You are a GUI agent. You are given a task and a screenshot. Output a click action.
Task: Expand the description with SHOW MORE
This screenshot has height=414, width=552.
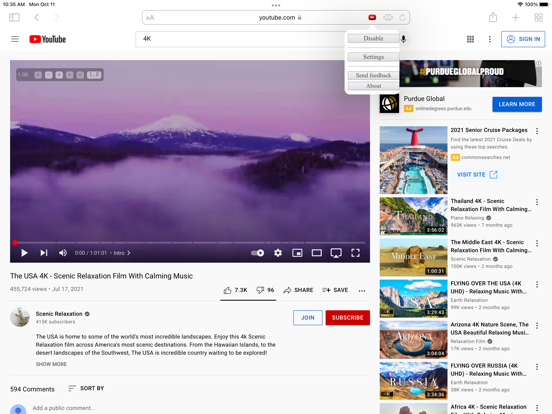coord(51,364)
